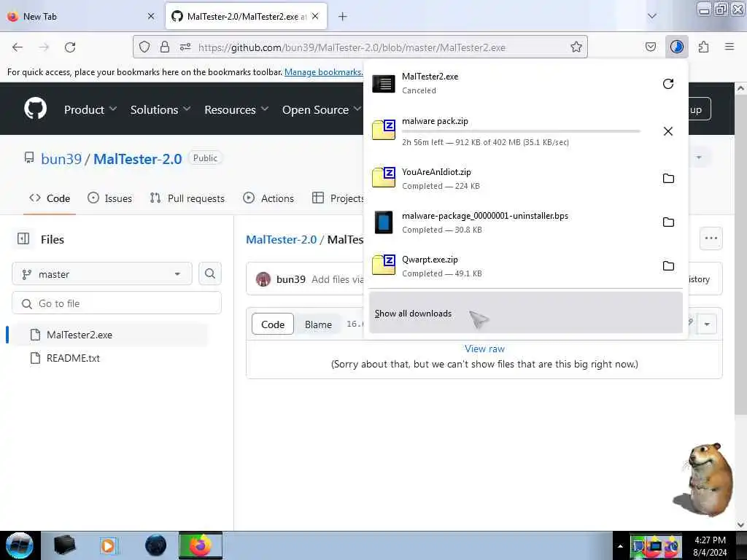This screenshot has width=747, height=560.
Task: Open the master branch selector
Action: 102,274
